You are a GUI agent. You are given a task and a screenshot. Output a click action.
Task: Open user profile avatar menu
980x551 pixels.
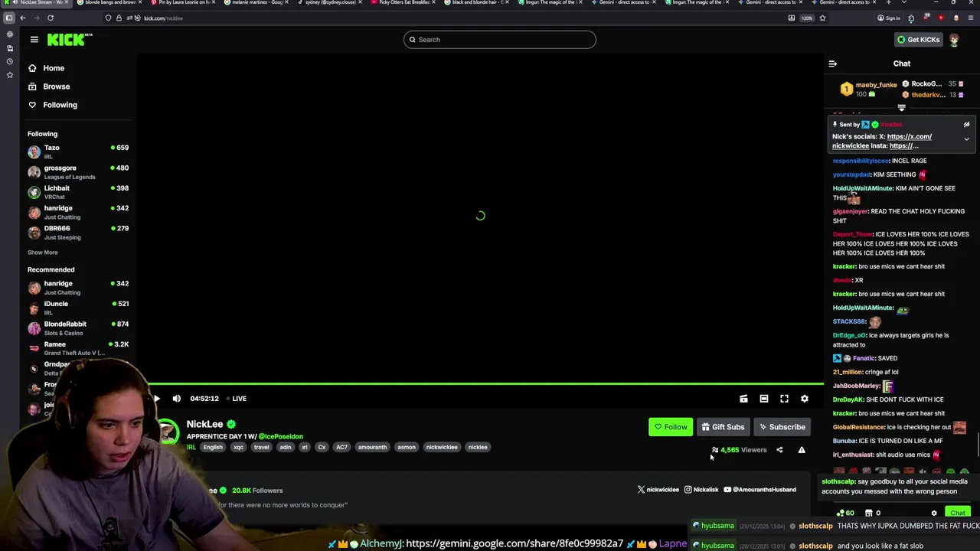[954, 40]
